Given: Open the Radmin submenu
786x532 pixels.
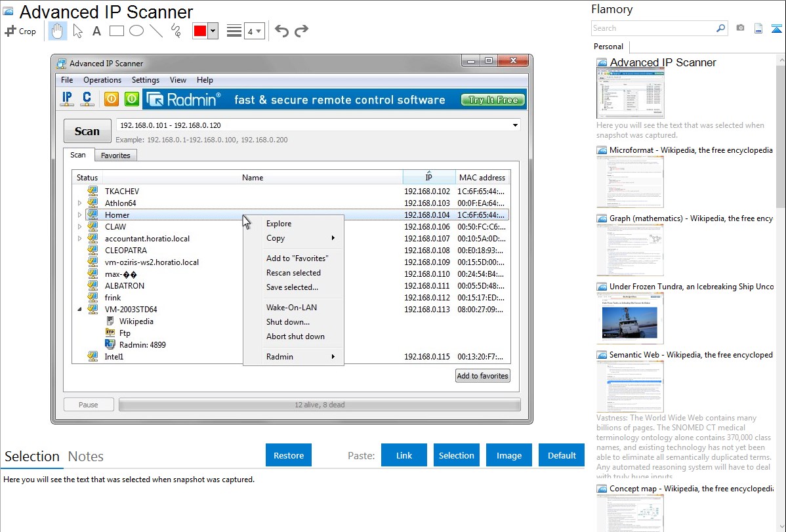Looking at the screenshot, I should click(x=293, y=356).
